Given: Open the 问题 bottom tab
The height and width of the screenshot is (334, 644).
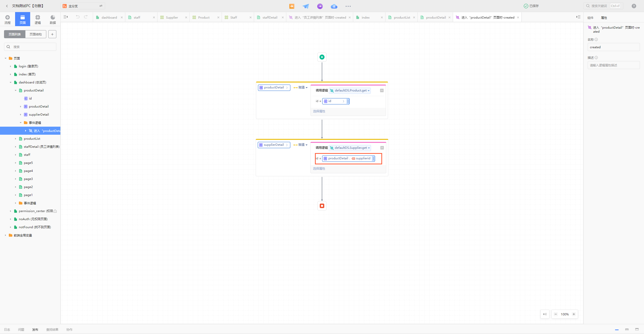Looking at the screenshot, I should [x=21, y=329].
